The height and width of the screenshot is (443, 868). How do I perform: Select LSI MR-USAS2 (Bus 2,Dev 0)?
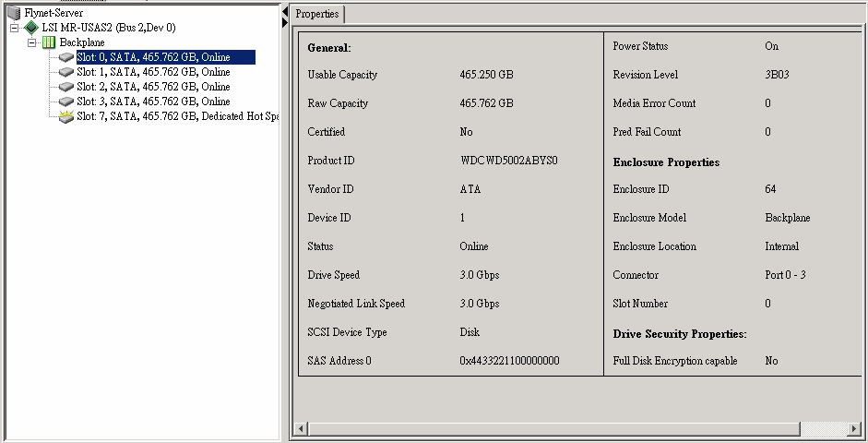(x=109, y=27)
